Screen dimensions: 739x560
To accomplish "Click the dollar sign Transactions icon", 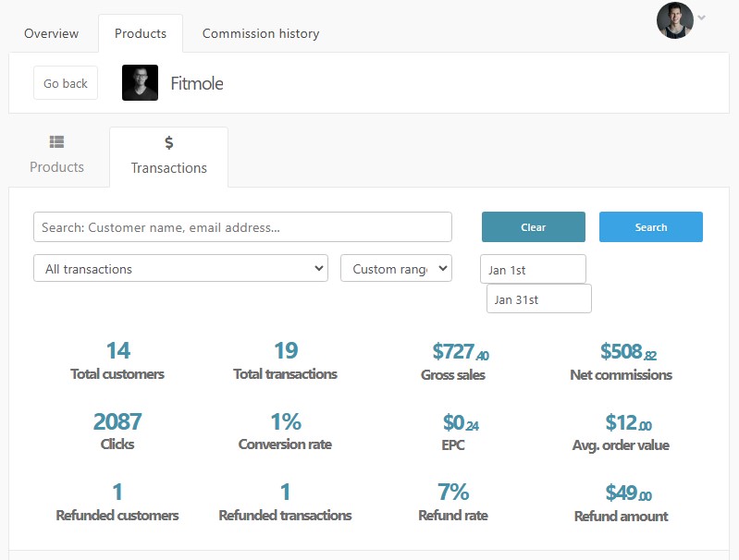I will pos(168,142).
